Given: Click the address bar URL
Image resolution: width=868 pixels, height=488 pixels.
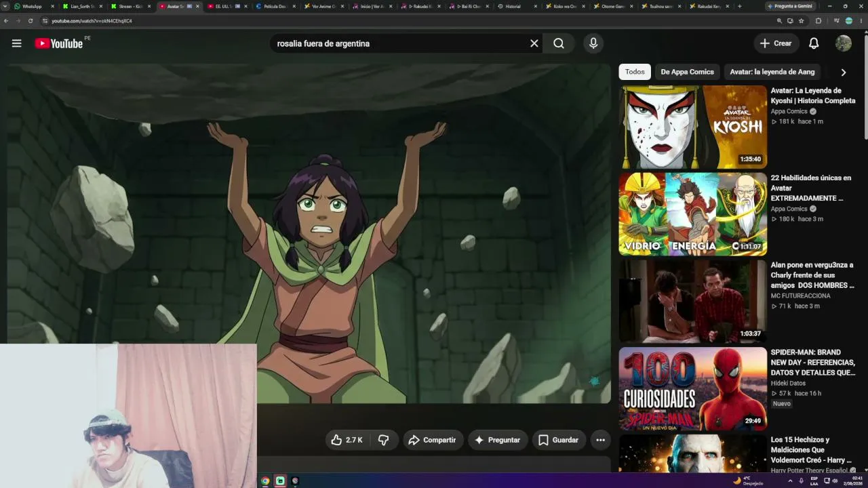Looking at the screenshot, I should pyautogui.click(x=92, y=21).
